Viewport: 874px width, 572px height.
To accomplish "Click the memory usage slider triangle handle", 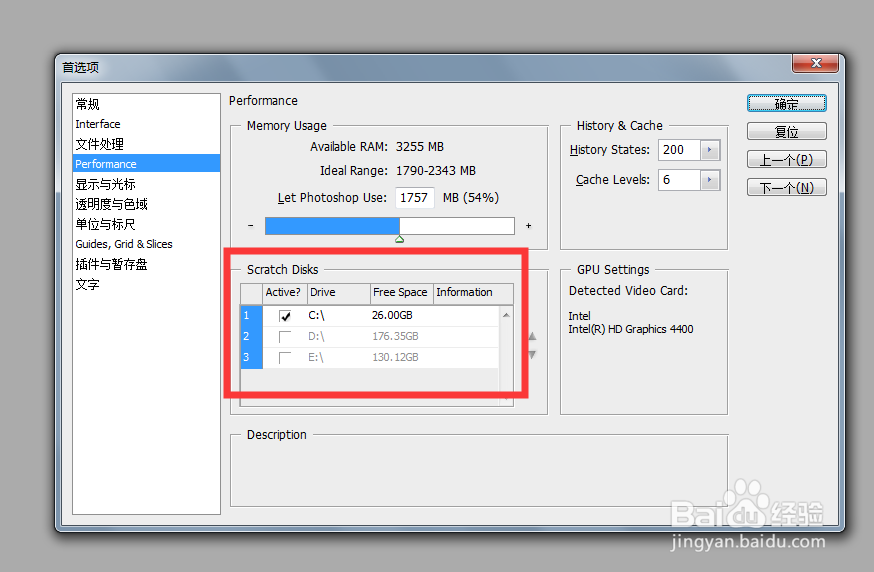I will tap(400, 239).
